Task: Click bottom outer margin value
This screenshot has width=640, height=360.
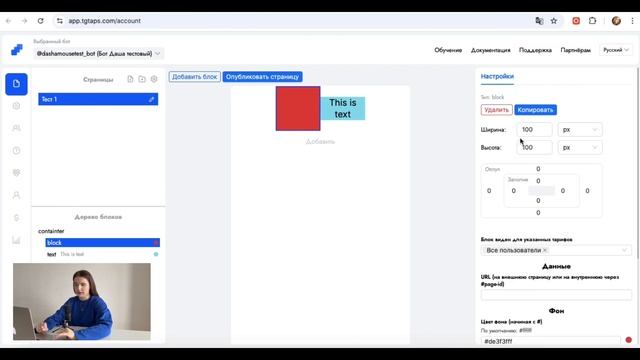Action: tap(538, 213)
